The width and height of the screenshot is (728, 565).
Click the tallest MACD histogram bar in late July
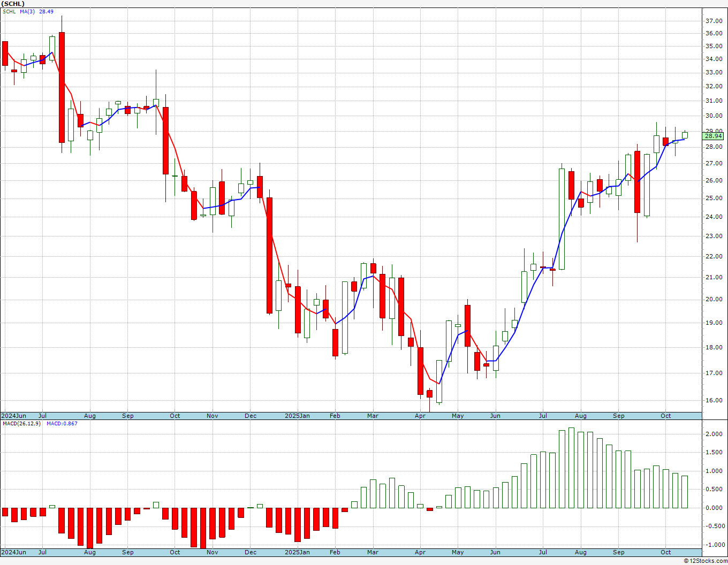tap(571, 468)
